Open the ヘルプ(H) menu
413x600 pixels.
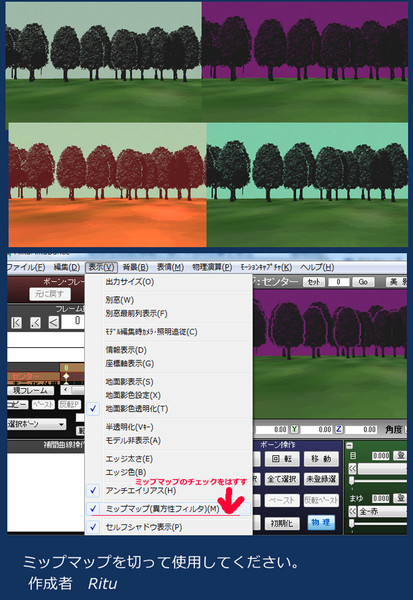(x=317, y=267)
